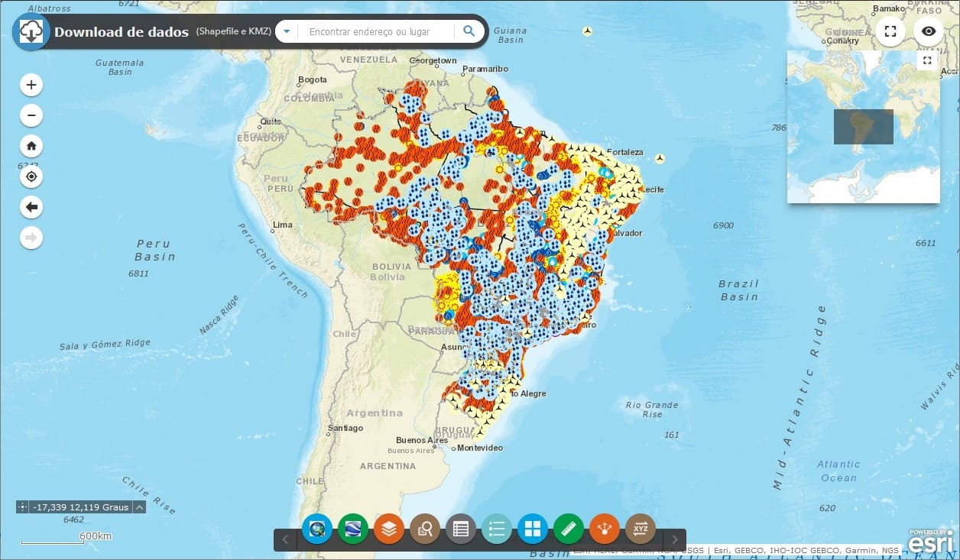Click the Buenos Aires city label
The width and height of the screenshot is (960, 560).
point(422,440)
